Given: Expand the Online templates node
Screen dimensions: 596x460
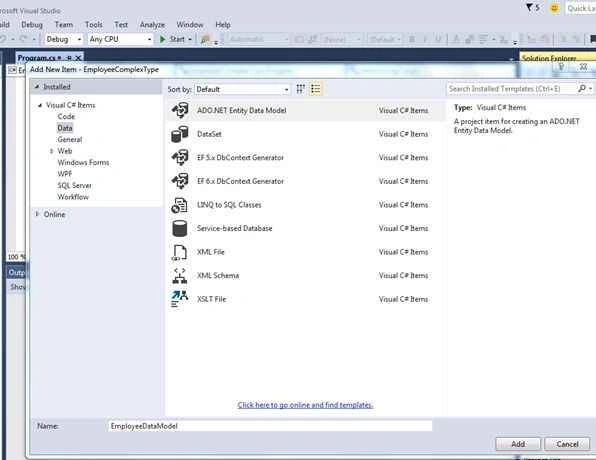Looking at the screenshot, I should [37, 214].
